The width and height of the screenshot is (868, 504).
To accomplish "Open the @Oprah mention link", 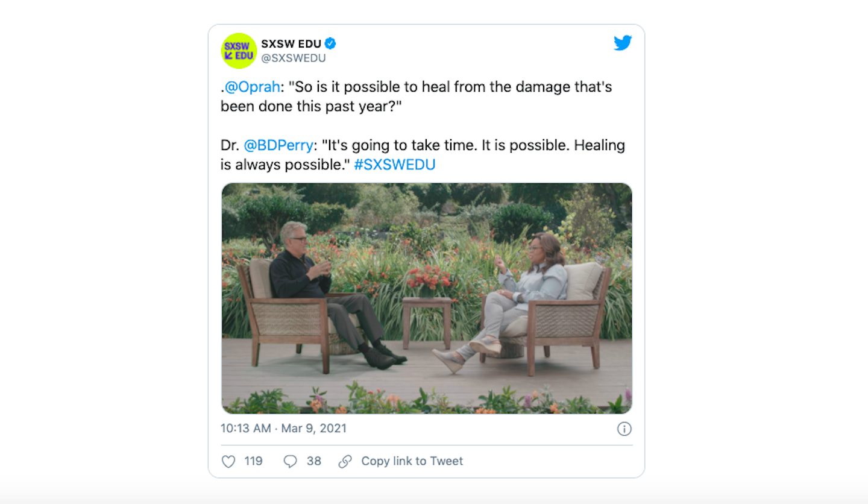I will (x=252, y=87).
